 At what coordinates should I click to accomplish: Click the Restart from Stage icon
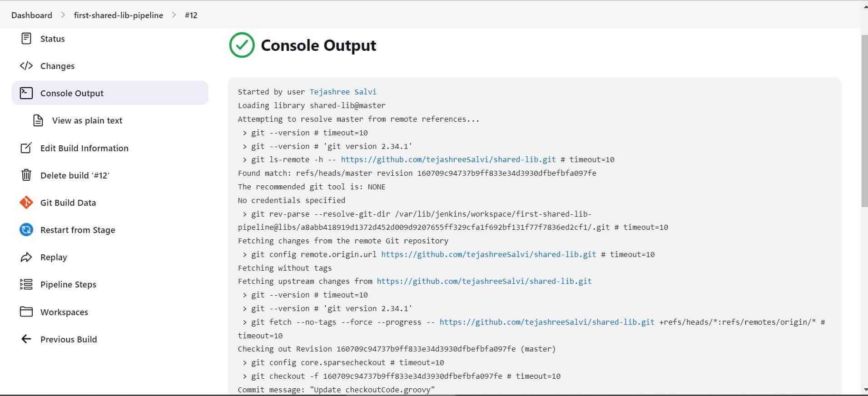pos(26,230)
